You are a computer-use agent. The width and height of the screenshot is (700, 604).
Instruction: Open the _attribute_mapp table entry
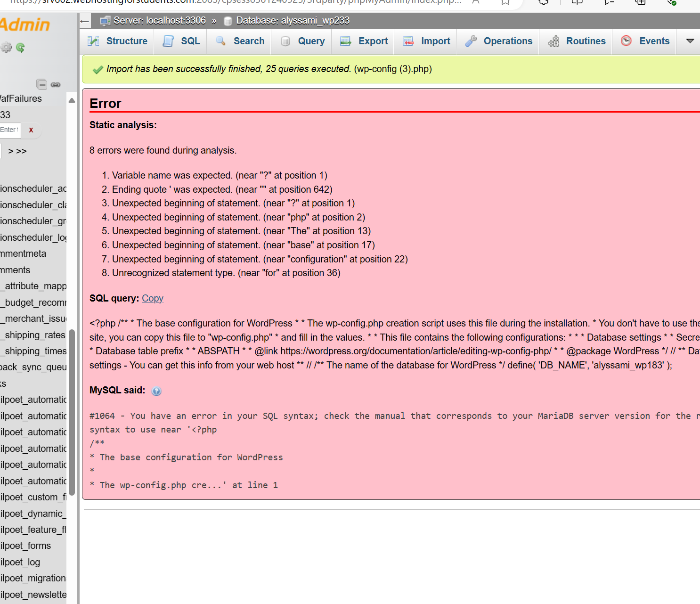pyautogui.click(x=33, y=286)
